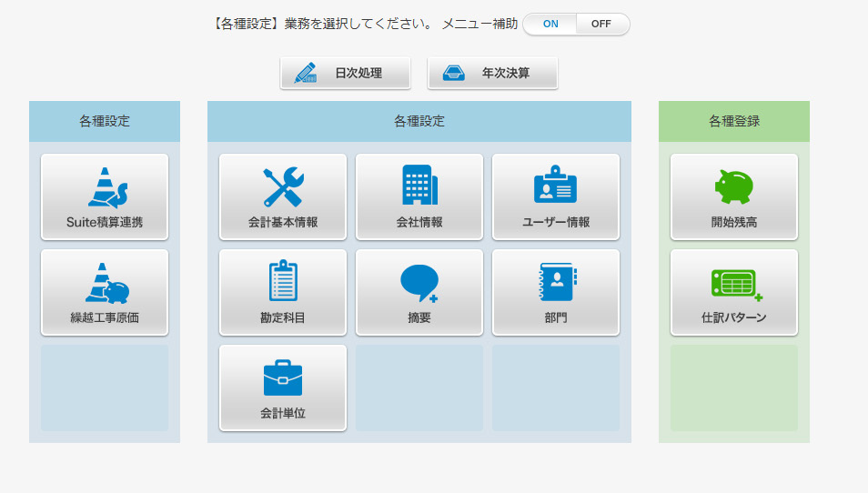Open Suite積算連携 traffic cone tile
The height and width of the screenshot is (493, 868).
pos(105,197)
